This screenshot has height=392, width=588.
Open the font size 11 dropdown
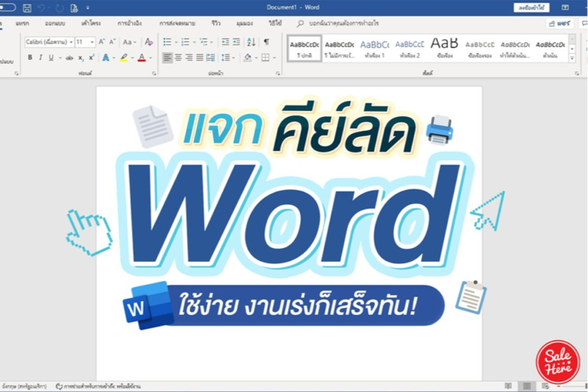(92, 42)
